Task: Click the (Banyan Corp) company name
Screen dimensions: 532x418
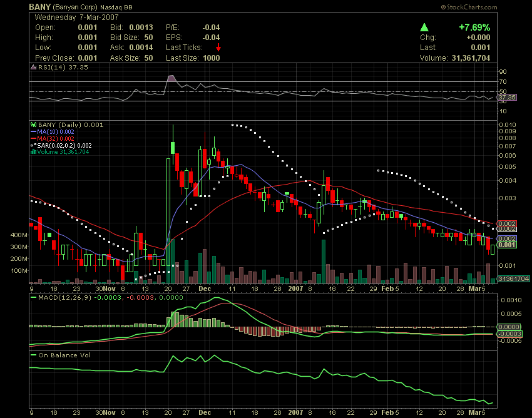Action: [75, 7]
